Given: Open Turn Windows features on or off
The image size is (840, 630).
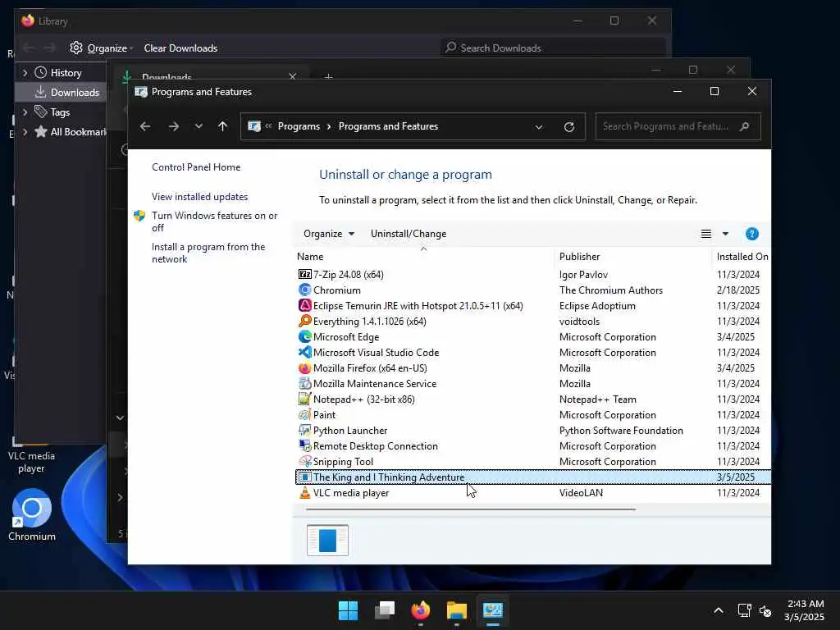Looking at the screenshot, I should click(214, 221).
